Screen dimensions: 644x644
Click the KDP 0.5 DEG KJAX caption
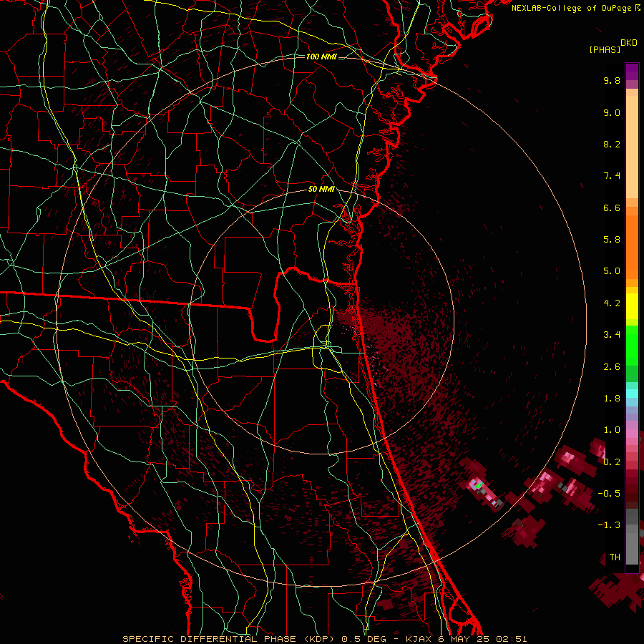click(x=324, y=639)
